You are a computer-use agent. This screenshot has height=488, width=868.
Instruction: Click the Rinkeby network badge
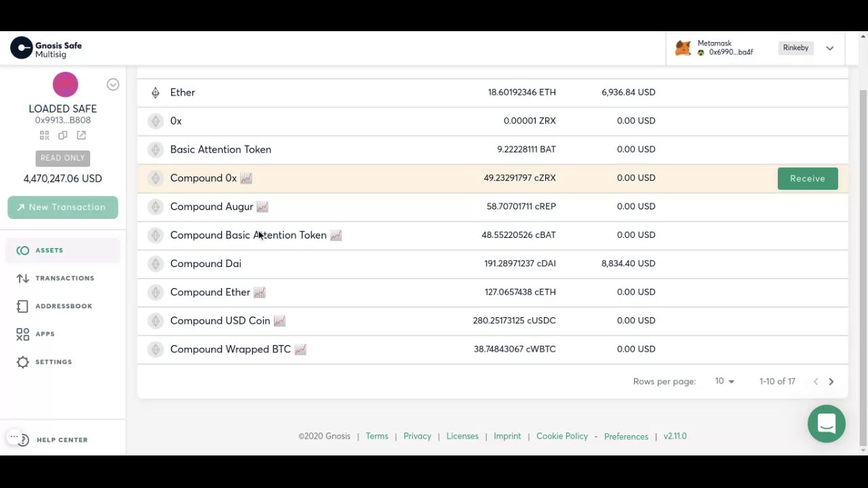796,48
